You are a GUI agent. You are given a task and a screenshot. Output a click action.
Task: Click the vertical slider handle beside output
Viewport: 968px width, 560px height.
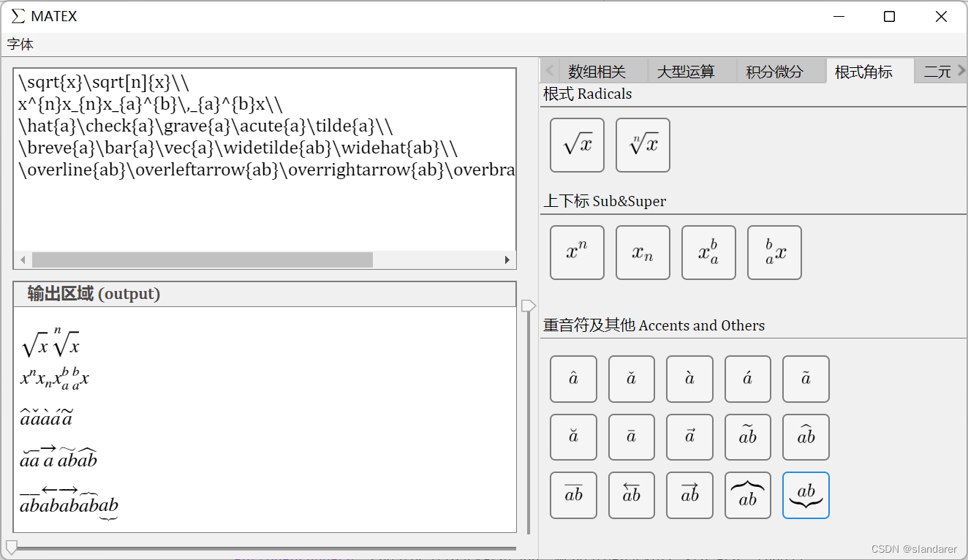click(528, 306)
